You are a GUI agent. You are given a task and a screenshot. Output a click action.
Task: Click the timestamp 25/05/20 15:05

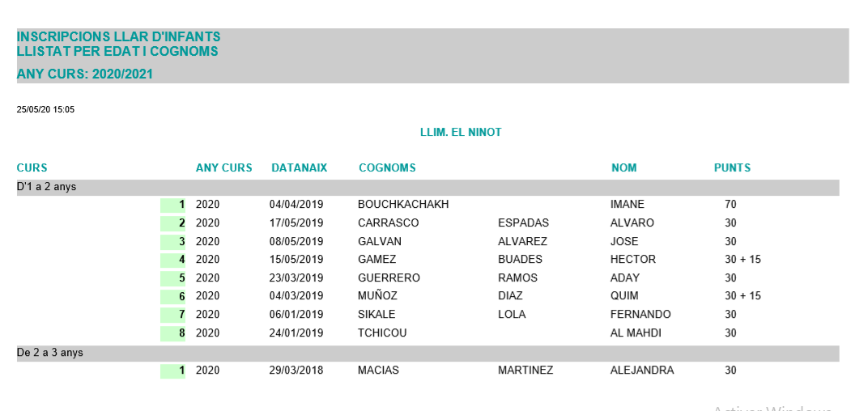tap(45, 109)
